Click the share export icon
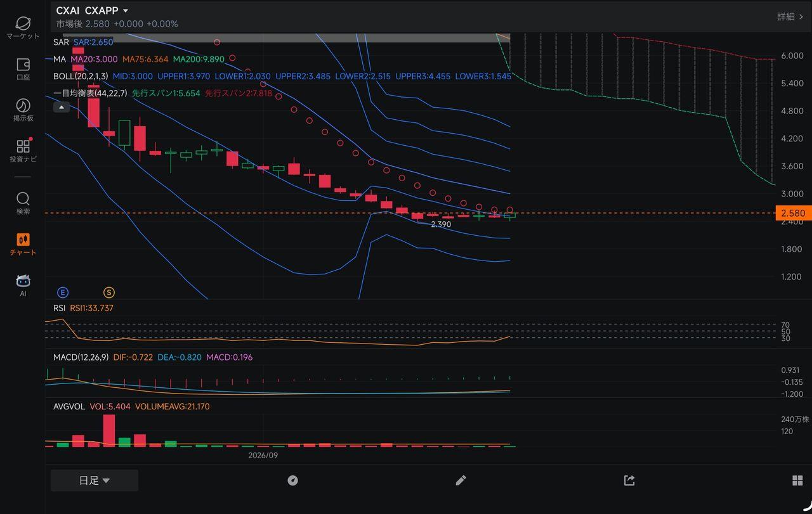This screenshot has height=514, width=812. tap(629, 480)
